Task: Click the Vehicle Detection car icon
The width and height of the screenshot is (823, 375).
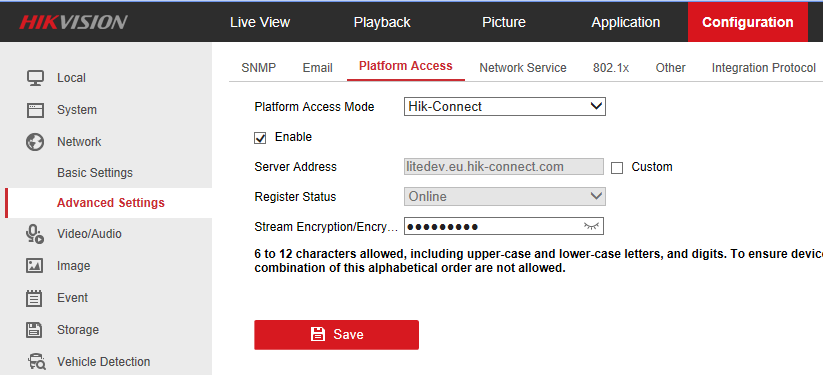Action: pyautogui.click(x=36, y=362)
